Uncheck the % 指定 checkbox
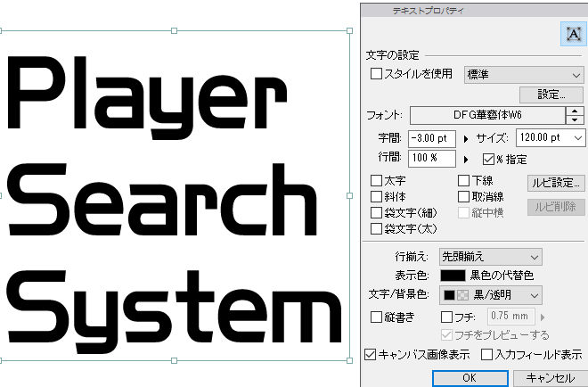Image resolution: width=588 pixels, height=387 pixels. 488,159
